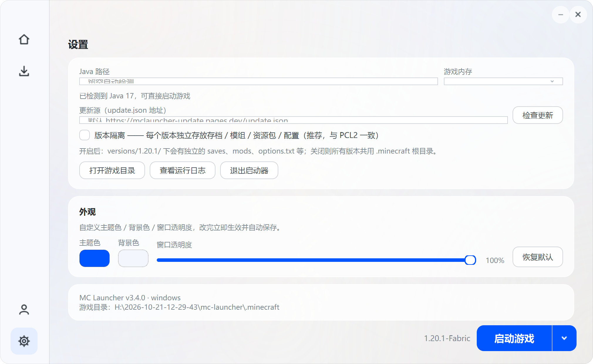Click the 1.20.1-Fabric version label
The width and height of the screenshot is (593, 364).
point(447,338)
